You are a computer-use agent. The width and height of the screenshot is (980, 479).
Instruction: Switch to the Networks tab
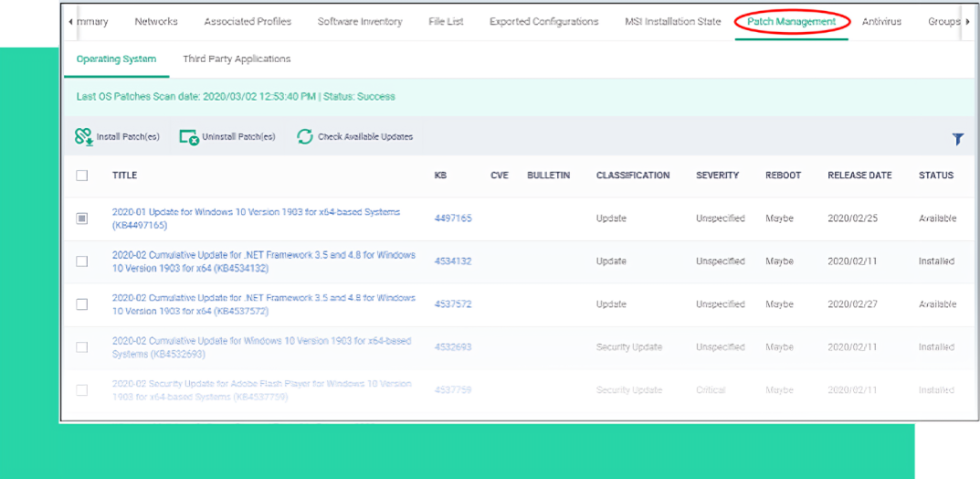pos(156,21)
